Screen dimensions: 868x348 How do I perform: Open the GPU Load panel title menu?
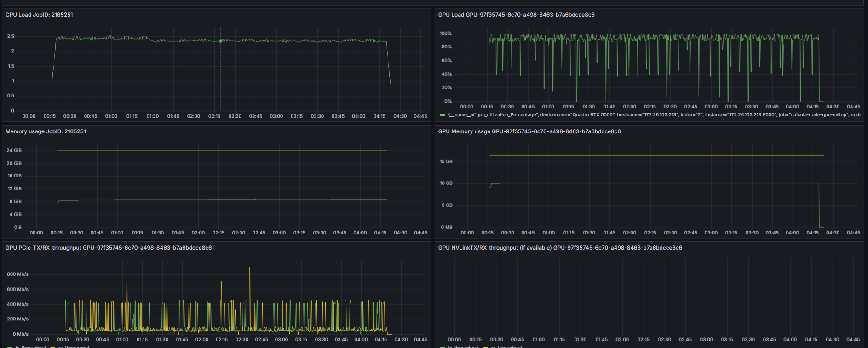coord(516,15)
